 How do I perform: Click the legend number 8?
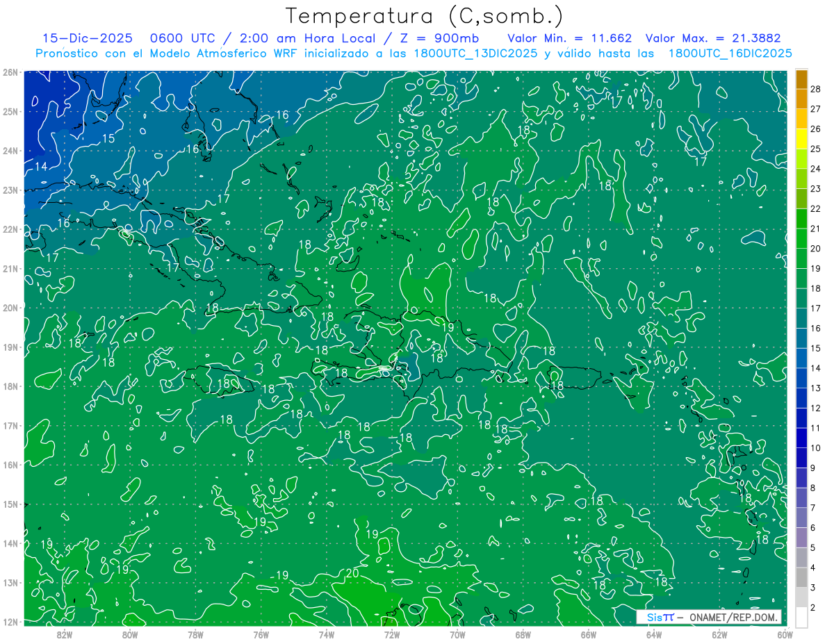(x=814, y=488)
